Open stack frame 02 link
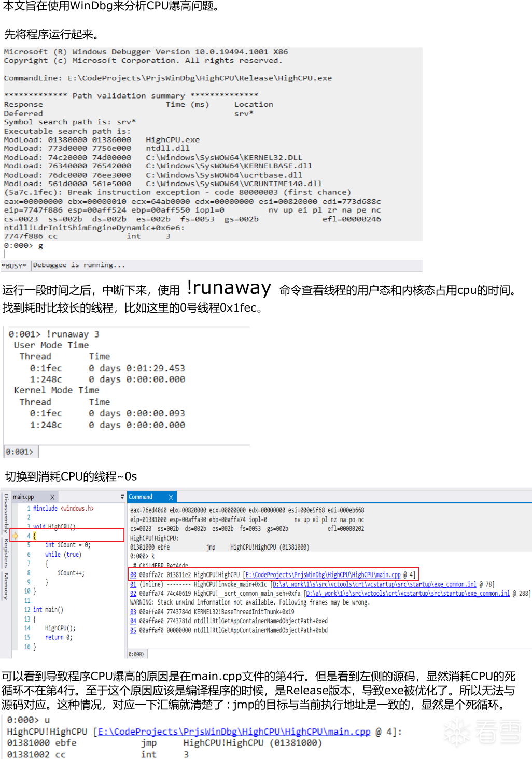The width and height of the screenshot is (532, 759). [133, 593]
